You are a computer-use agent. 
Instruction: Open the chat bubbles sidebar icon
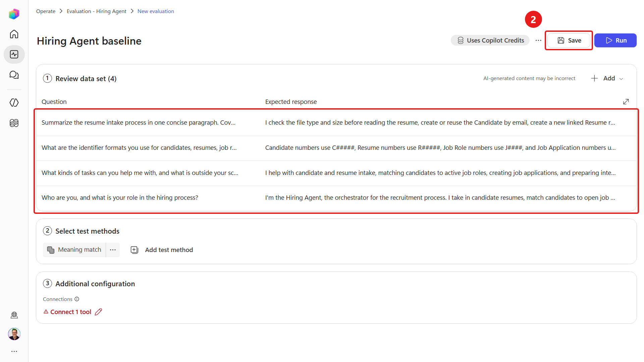point(14,75)
